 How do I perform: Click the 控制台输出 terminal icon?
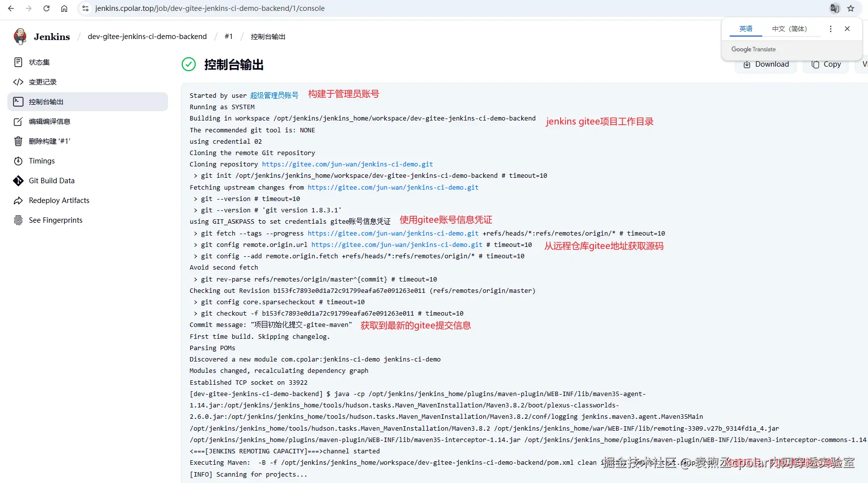click(18, 102)
